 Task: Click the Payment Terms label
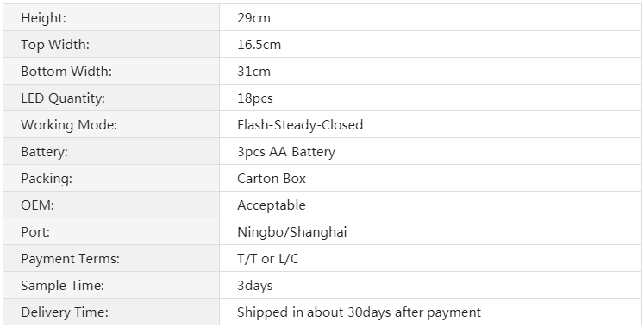pyautogui.click(x=70, y=259)
